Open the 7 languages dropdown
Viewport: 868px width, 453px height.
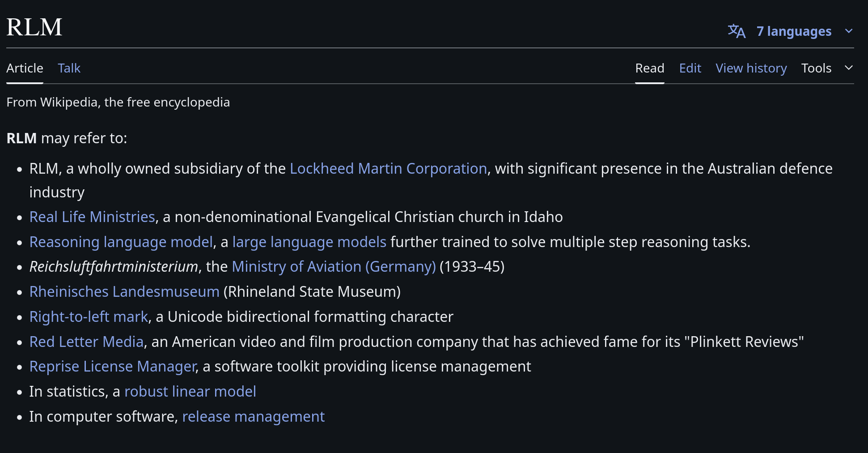[793, 31]
